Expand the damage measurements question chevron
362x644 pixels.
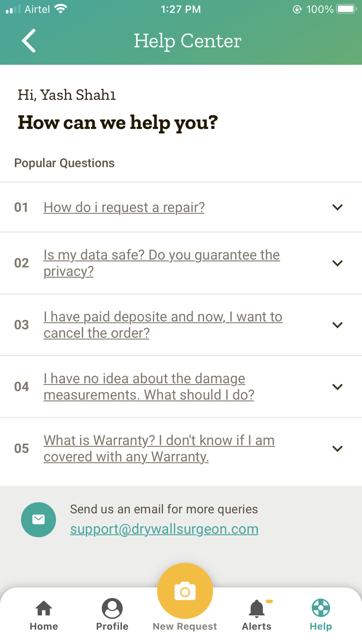[337, 387]
